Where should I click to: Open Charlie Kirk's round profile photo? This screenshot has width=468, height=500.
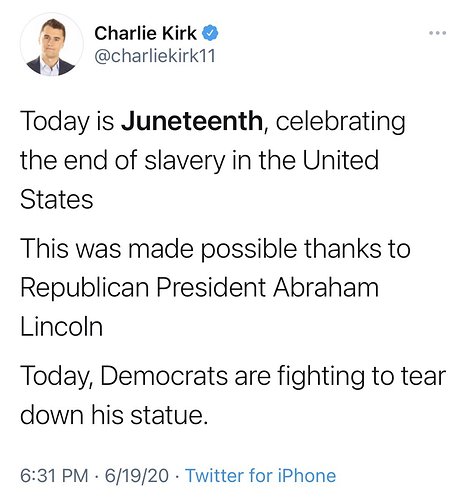click(51, 45)
